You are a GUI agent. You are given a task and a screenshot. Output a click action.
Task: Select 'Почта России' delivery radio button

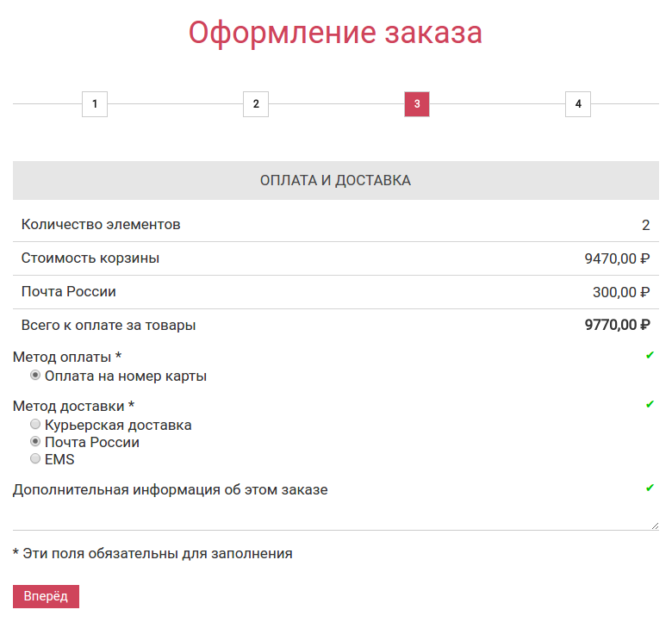pos(35,442)
